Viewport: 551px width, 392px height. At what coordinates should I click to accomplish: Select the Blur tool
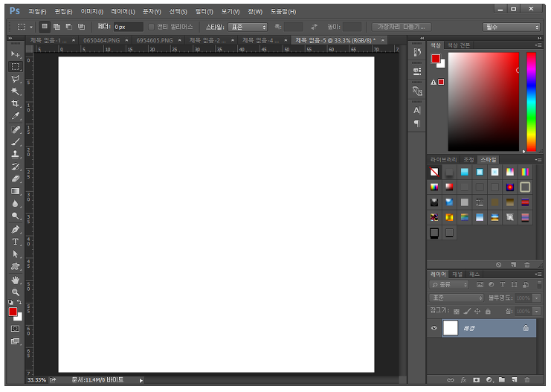click(x=16, y=204)
